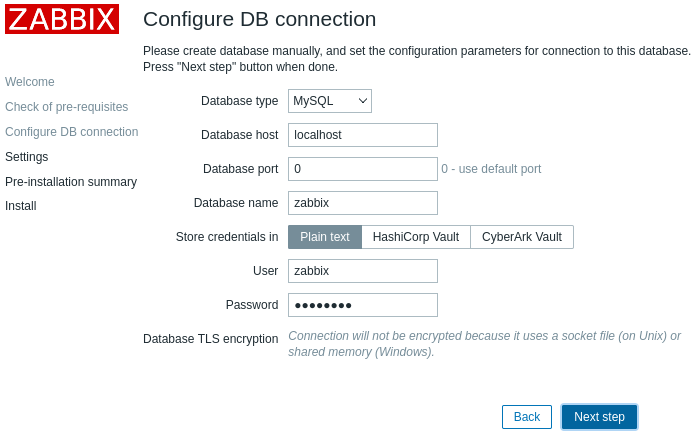The width and height of the screenshot is (693, 436).
Task: Switch credentials storage to HashiCorp Vault
Action: pyautogui.click(x=416, y=237)
